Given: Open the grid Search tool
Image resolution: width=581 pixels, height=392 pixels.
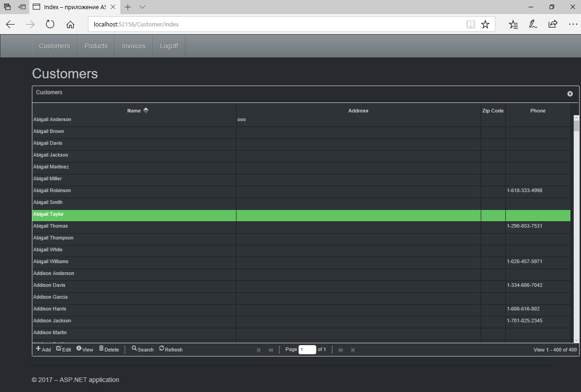Looking at the screenshot, I should (134, 349).
